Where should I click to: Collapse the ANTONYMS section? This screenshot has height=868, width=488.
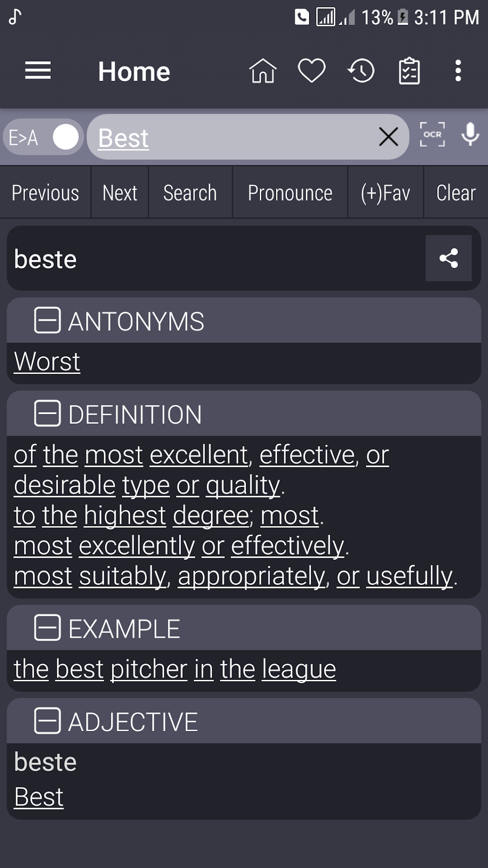click(47, 320)
